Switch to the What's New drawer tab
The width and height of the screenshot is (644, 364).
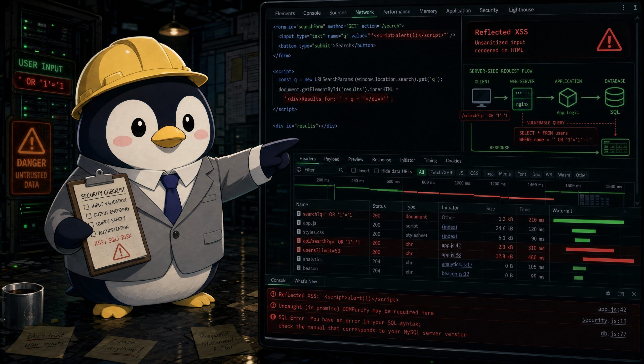click(x=306, y=281)
